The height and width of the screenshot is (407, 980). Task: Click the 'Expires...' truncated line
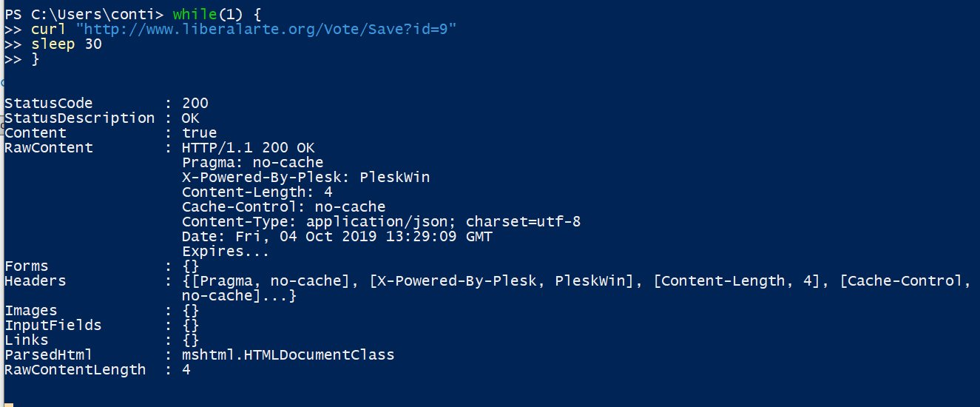[226, 251]
